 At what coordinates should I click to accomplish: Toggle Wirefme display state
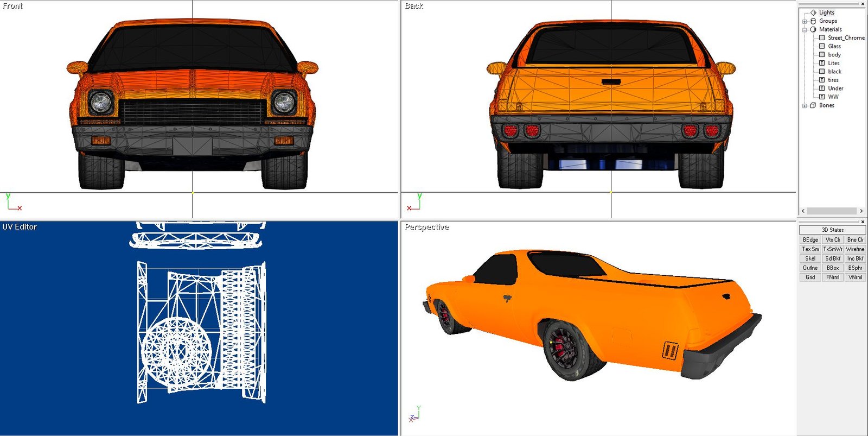tap(855, 249)
